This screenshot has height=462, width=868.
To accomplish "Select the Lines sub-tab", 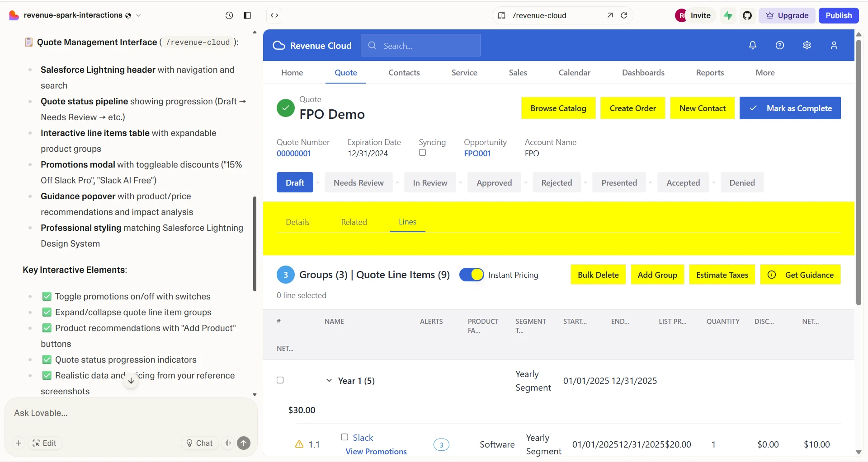I will click(x=407, y=222).
